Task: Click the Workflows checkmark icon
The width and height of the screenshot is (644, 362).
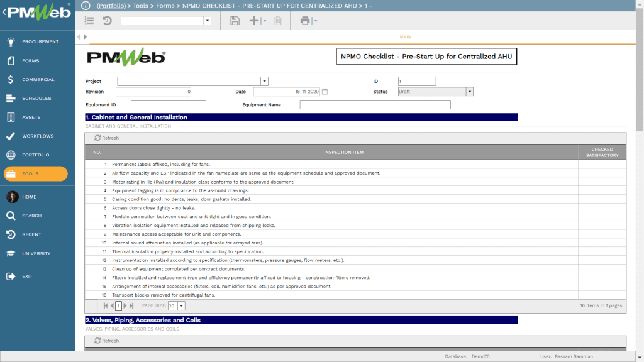Action: [x=11, y=136]
